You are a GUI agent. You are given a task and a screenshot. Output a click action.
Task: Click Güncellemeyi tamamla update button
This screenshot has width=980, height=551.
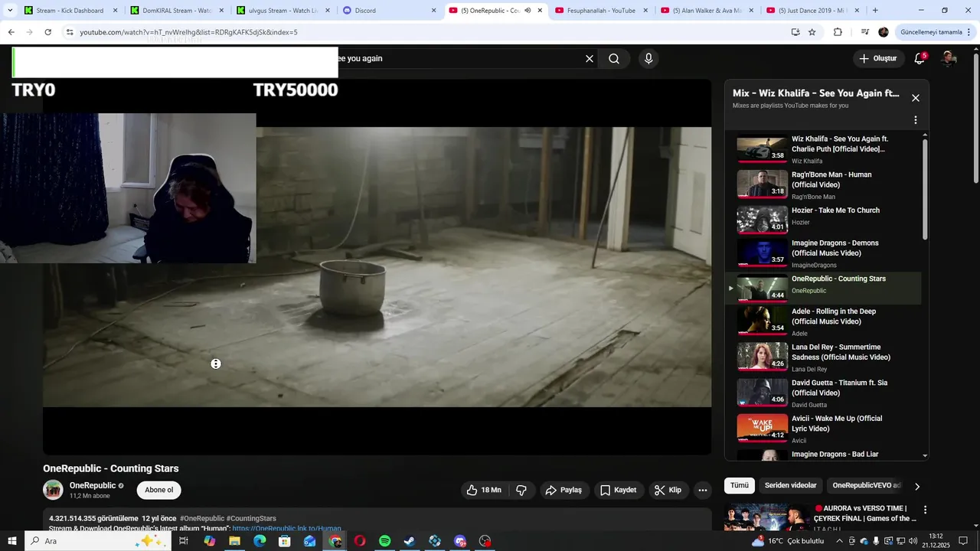point(936,32)
